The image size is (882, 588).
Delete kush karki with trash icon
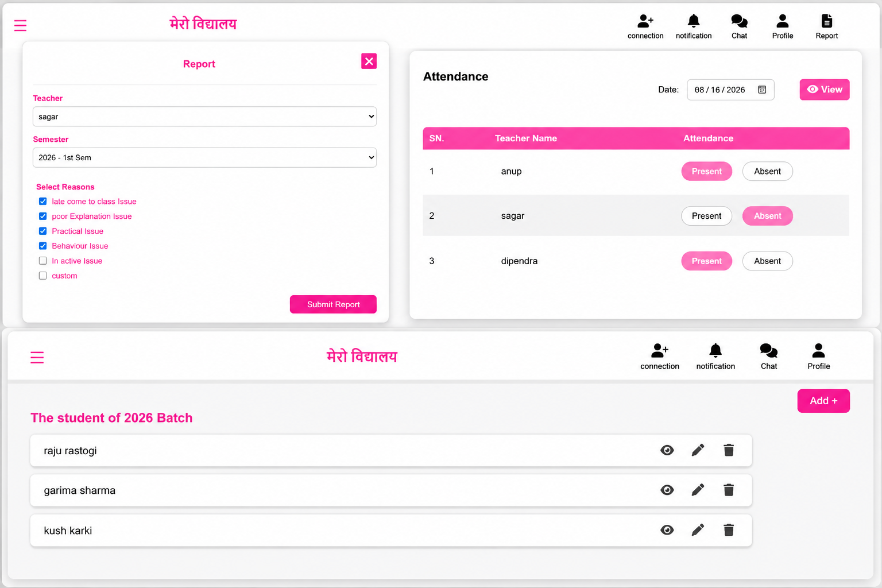(x=729, y=530)
